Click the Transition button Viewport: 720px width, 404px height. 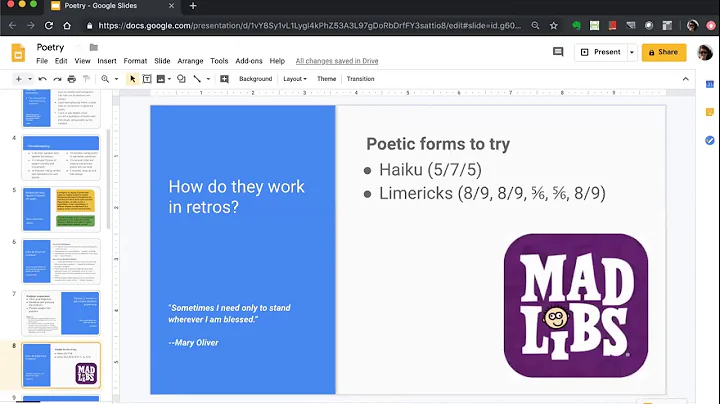[x=360, y=79]
